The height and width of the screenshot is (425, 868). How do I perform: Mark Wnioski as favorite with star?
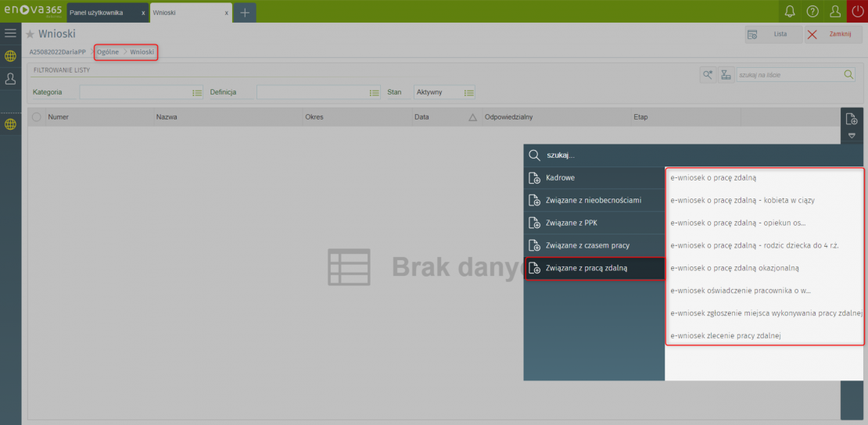point(30,34)
